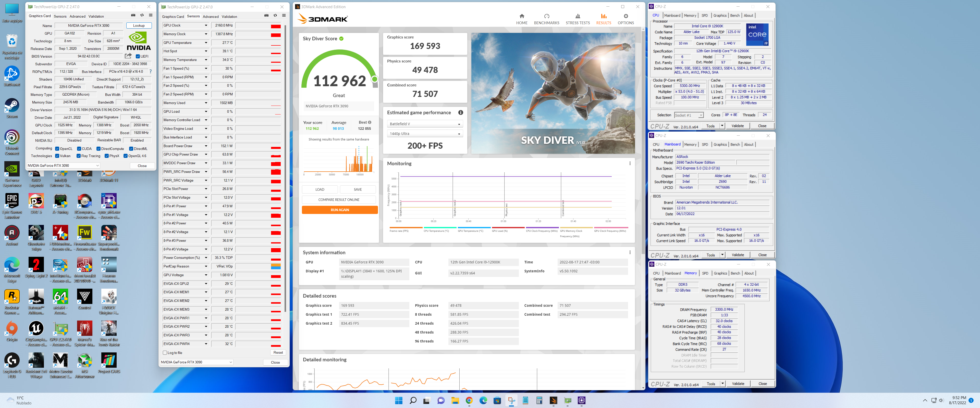980x408 pixels.
Task: Click info icon beside Estimated game performance
Action: tap(460, 112)
